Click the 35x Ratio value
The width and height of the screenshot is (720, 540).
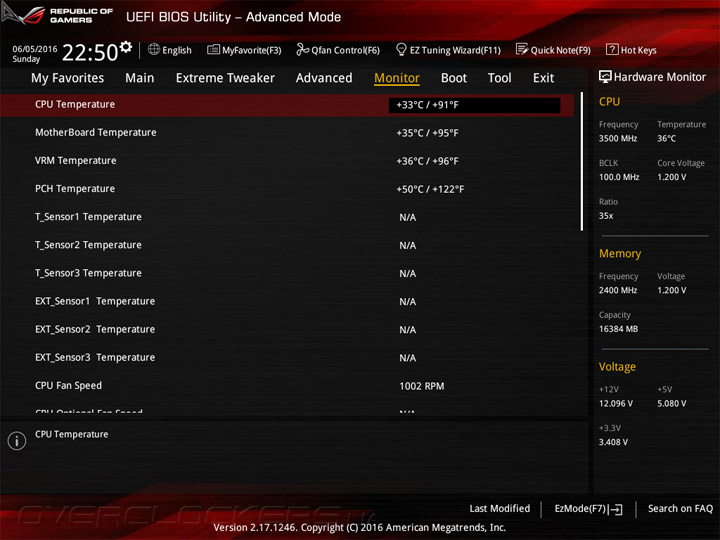click(606, 216)
